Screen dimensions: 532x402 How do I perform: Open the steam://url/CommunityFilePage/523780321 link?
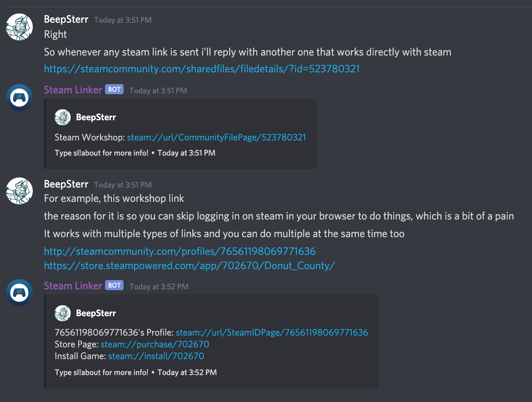(216, 138)
